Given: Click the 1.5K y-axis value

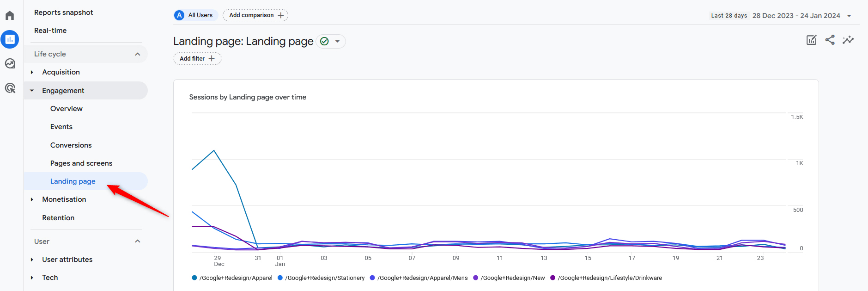Looking at the screenshot, I should click(x=797, y=117).
